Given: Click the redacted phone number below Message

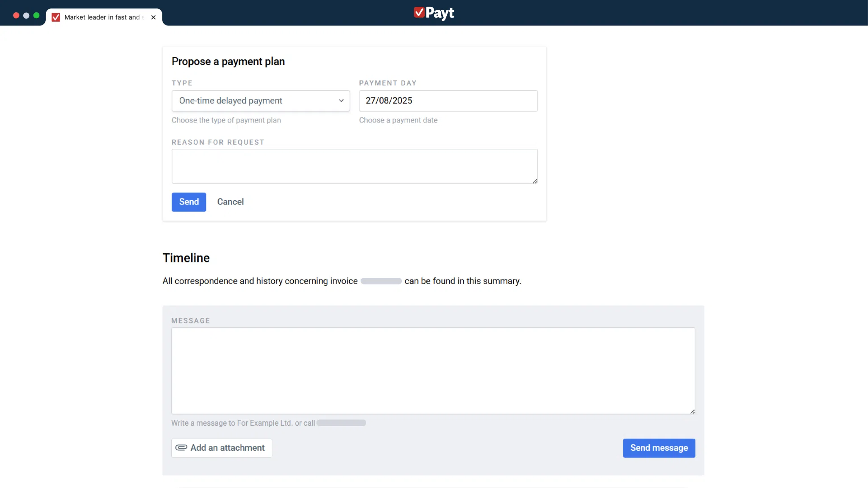Looking at the screenshot, I should pyautogui.click(x=341, y=423).
